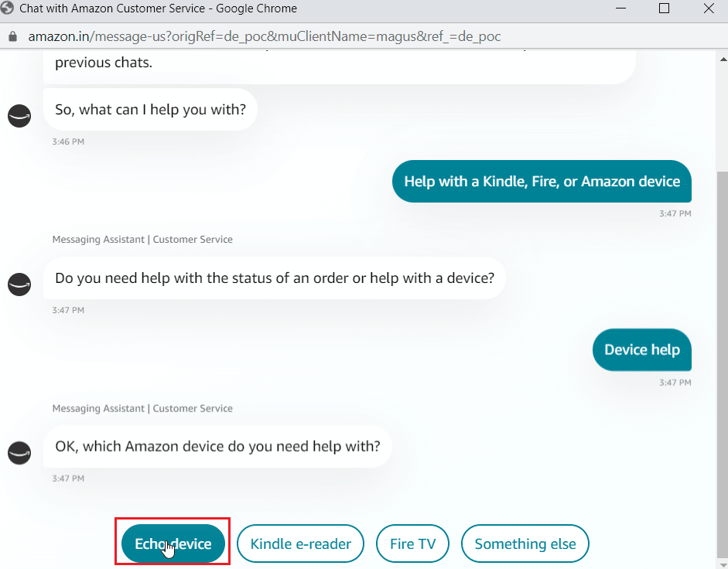Viewport: 728px width, 569px height.
Task: Click 'Messaging Assistant' label above device question
Action: point(142,408)
